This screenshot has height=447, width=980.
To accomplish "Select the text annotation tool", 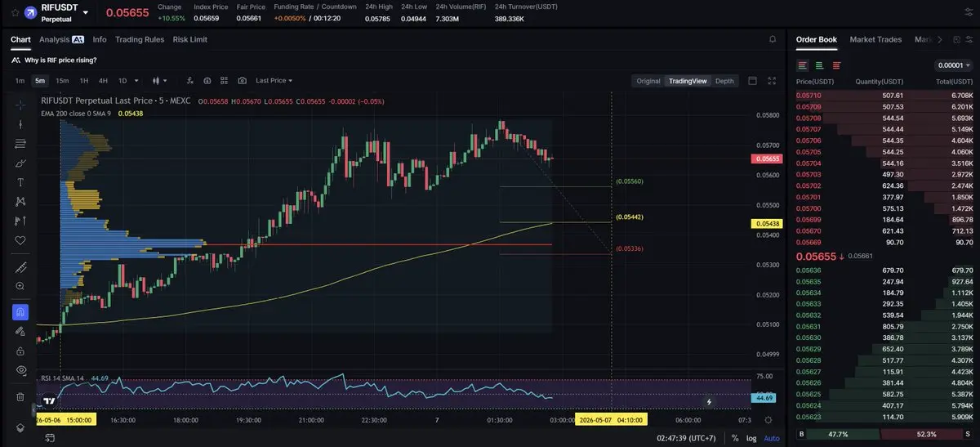I will pyautogui.click(x=20, y=182).
